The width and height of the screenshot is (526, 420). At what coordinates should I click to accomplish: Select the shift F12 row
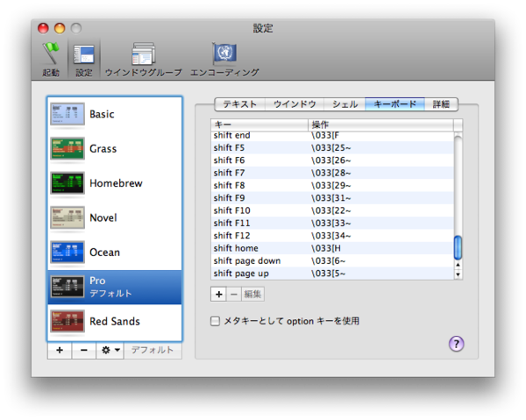(332, 236)
